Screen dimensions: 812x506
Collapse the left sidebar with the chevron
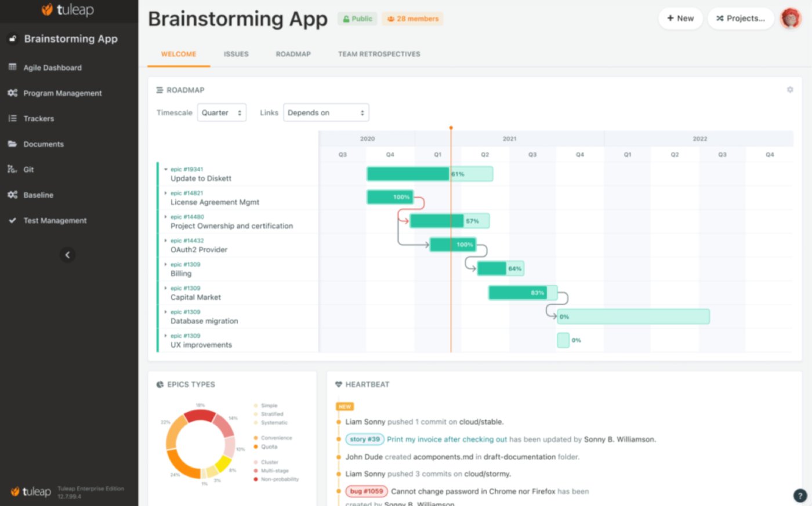point(67,254)
